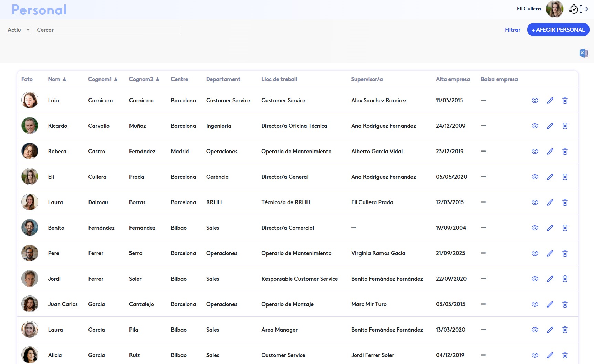
Task: Click the Filtrar link
Action: pos(512,30)
